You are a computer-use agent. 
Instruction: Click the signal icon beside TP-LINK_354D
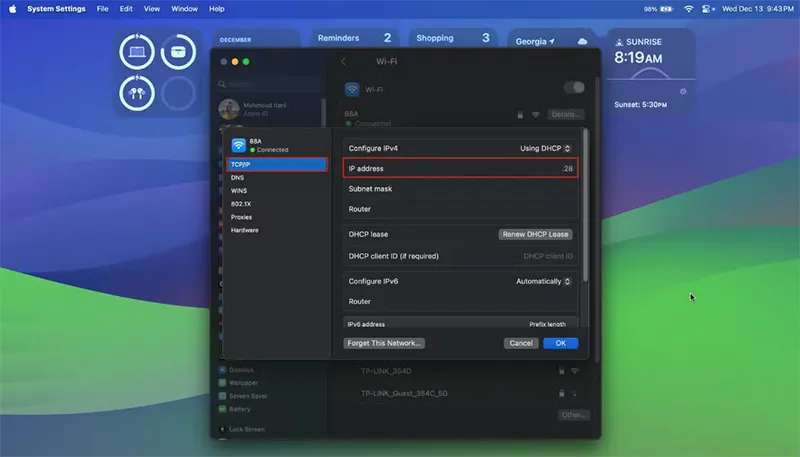(x=574, y=371)
